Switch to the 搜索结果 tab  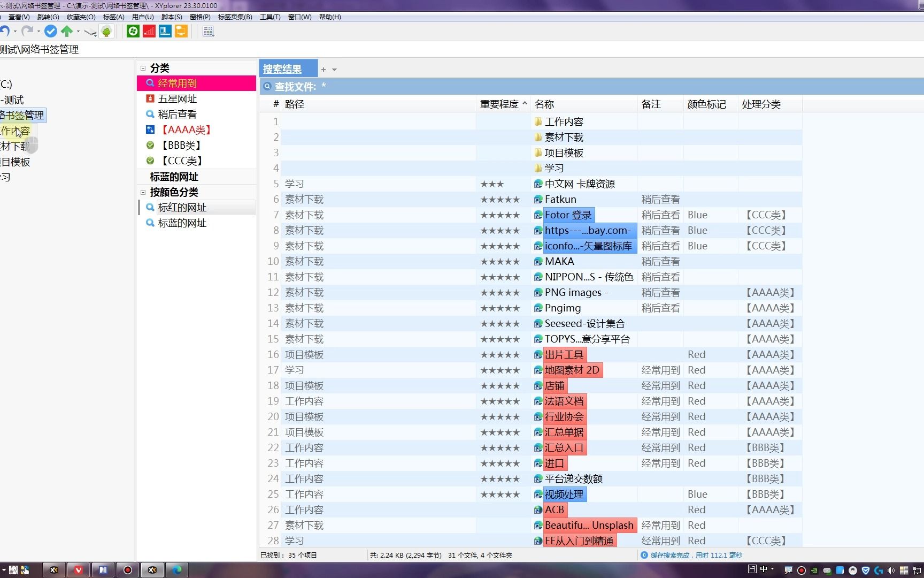click(x=288, y=69)
